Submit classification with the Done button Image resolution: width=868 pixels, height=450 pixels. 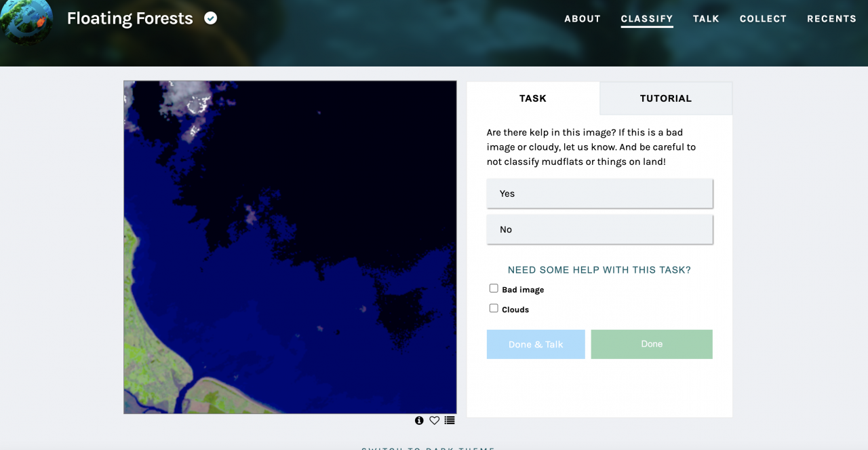652,344
